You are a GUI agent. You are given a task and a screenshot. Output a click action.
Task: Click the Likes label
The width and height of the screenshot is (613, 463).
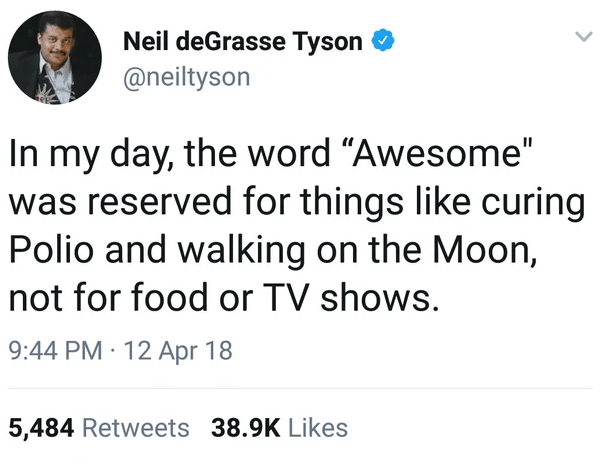[x=318, y=428]
